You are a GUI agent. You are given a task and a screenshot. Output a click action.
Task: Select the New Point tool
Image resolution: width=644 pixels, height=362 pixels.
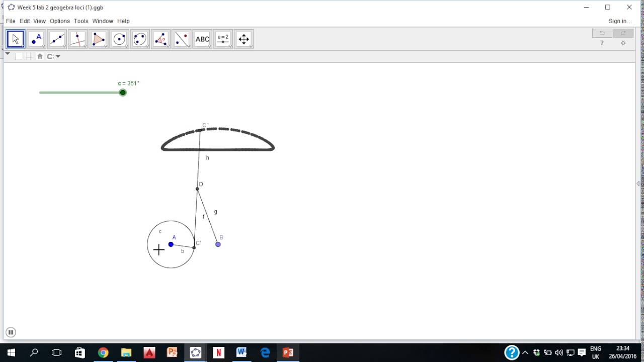[x=36, y=39]
